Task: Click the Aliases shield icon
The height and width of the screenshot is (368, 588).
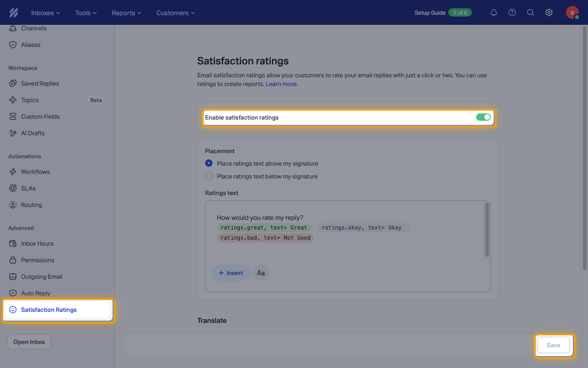Action: click(13, 45)
